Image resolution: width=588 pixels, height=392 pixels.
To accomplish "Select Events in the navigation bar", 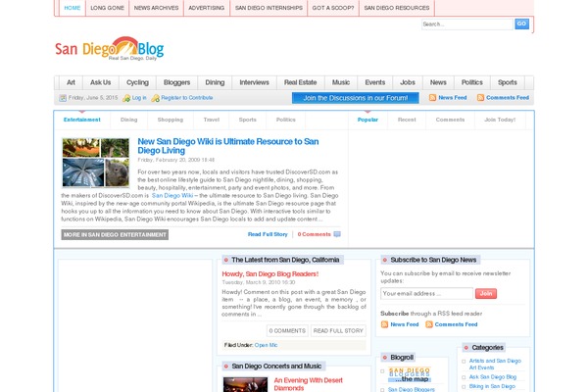I will click(375, 82).
